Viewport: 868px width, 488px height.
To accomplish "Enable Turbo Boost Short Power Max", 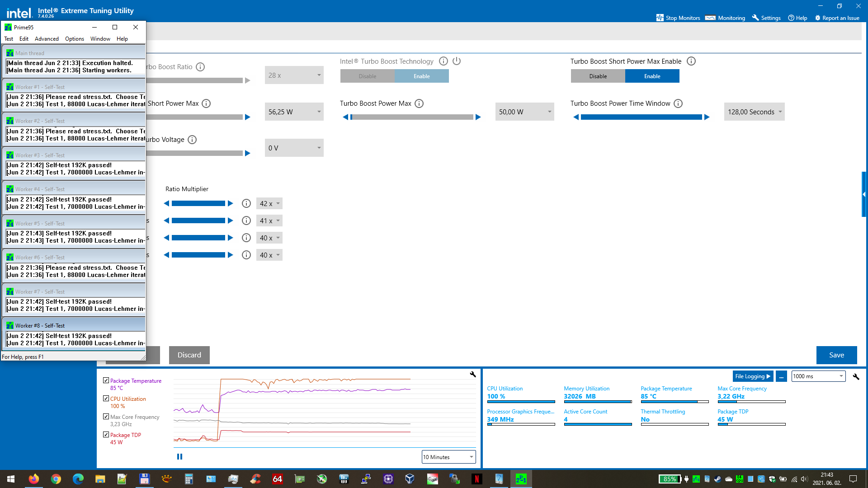I will [x=652, y=76].
